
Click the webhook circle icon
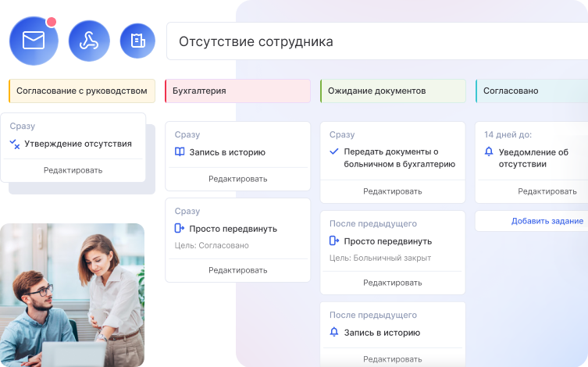(89, 41)
